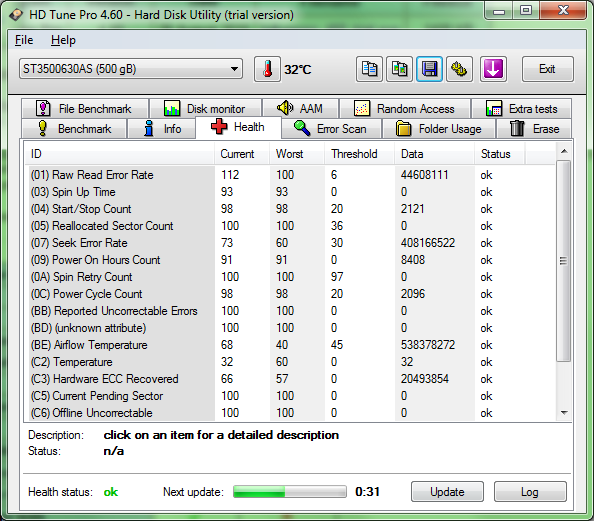Screen dimensions: 594x521
Task: Select the Health tab
Action: (238, 127)
